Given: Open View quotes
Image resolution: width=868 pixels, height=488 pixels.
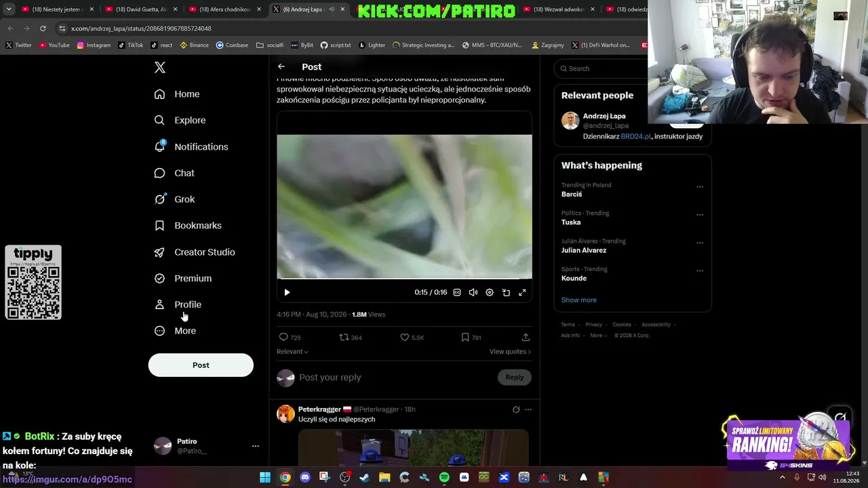Looking at the screenshot, I should [x=510, y=352].
